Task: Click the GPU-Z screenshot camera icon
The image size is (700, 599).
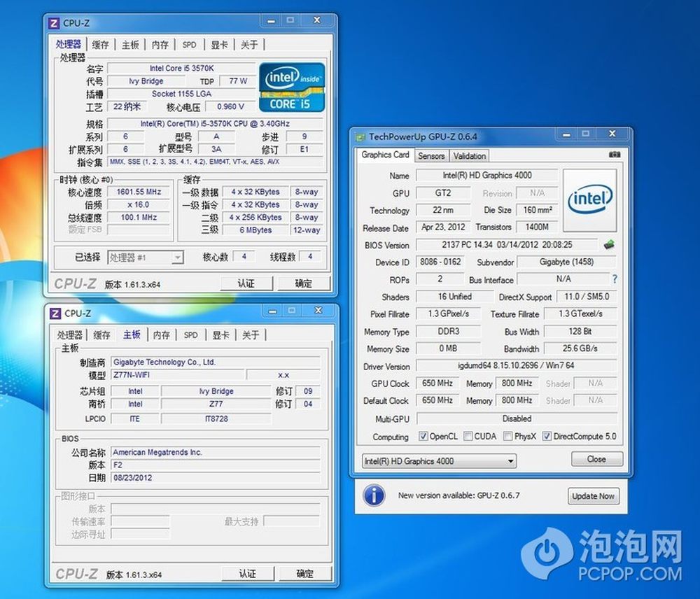Action: point(615,155)
